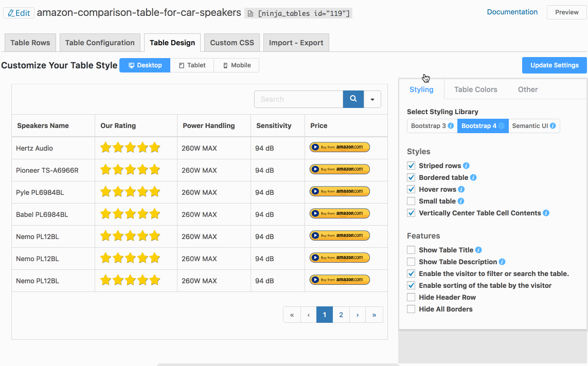
Task: Click info icon beside Show Table Title
Action: 478,250
